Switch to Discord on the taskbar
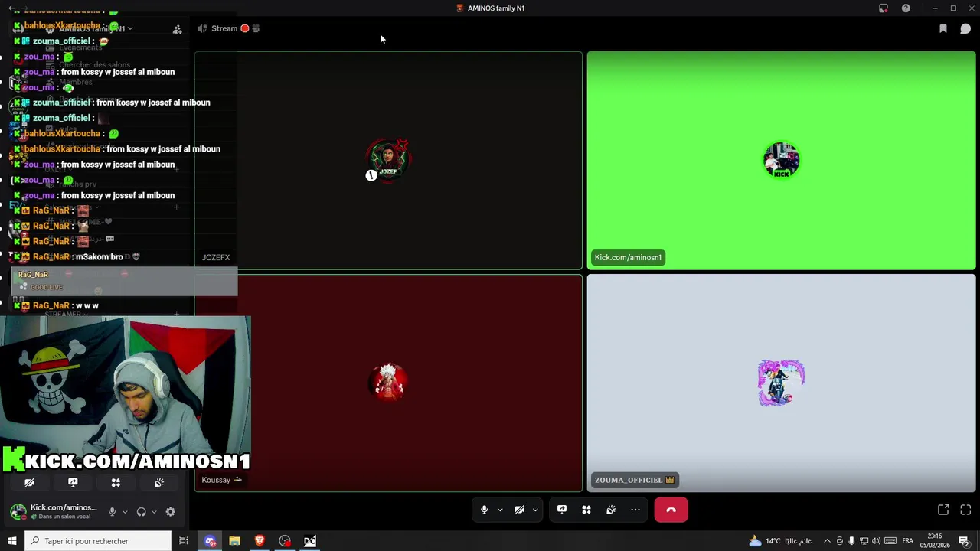Screen dimensions: 980x551 coord(210,541)
